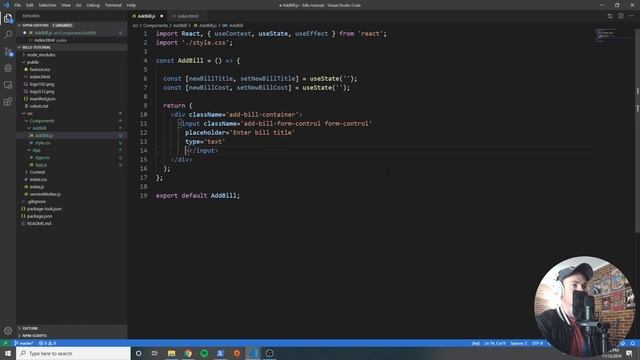Viewport: 640px width, 360px height.
Task: Click the Ln, Col cursor position in status bar
Action: point(495,343)
